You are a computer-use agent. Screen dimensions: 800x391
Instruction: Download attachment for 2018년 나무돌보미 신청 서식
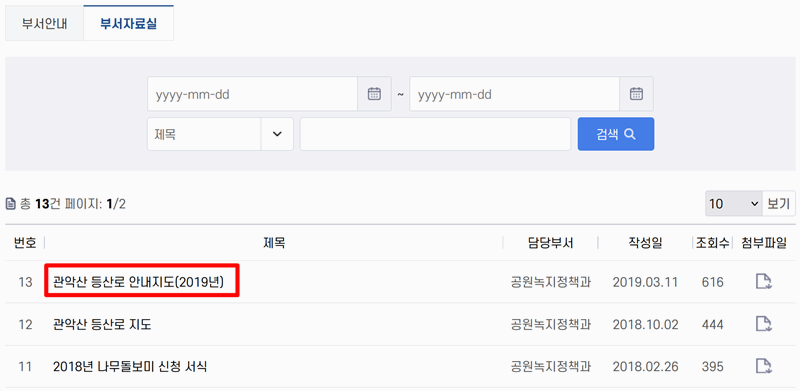click(x=763, y=366)
